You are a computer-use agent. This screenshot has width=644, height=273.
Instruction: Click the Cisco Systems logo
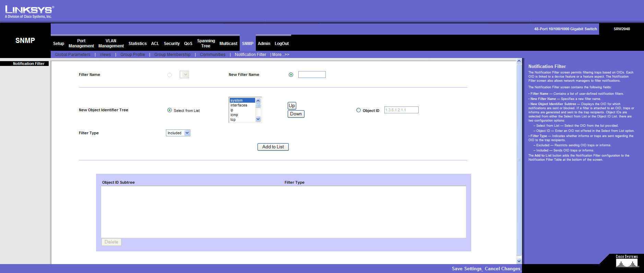627,262
